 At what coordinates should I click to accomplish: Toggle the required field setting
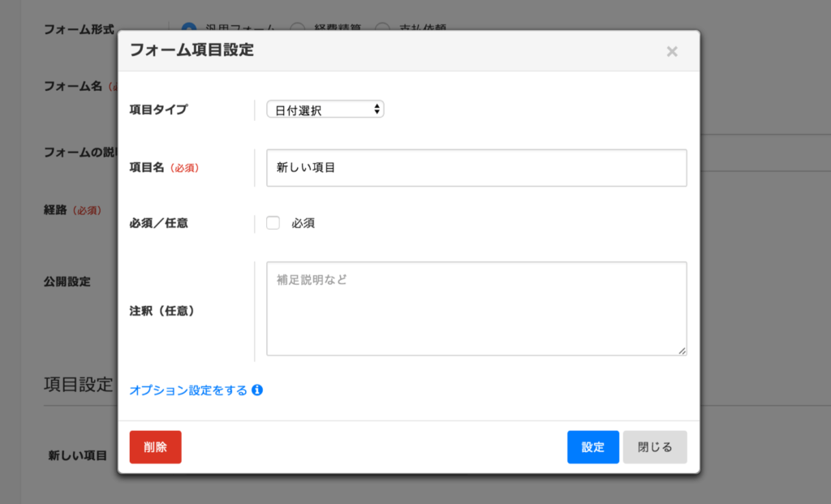tap(273, 222)
